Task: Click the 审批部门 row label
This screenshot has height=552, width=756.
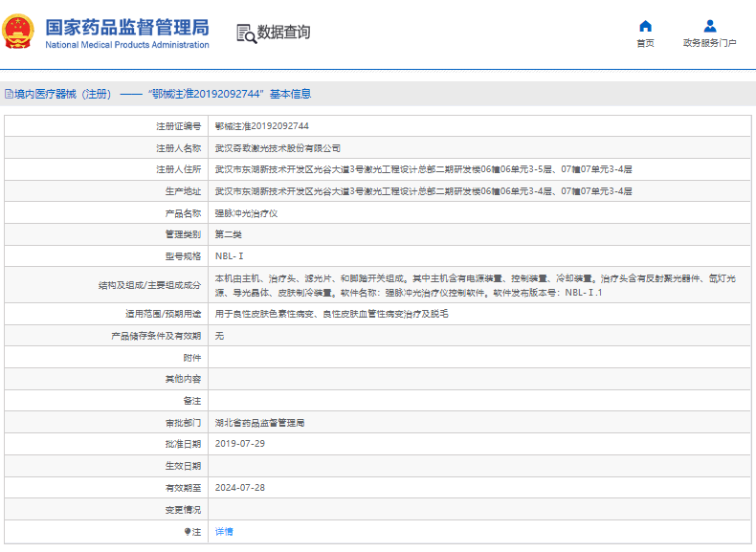Action: (183, 423)
